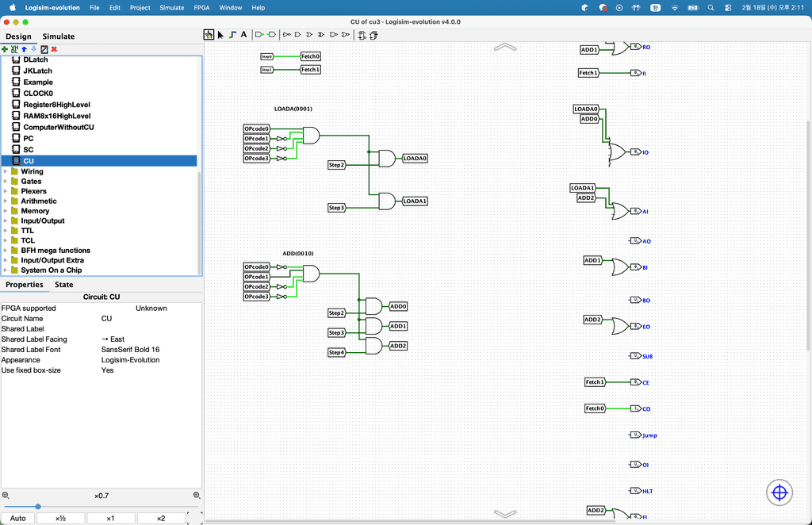Click the zoom-in magnifier icon

[197, 496]
